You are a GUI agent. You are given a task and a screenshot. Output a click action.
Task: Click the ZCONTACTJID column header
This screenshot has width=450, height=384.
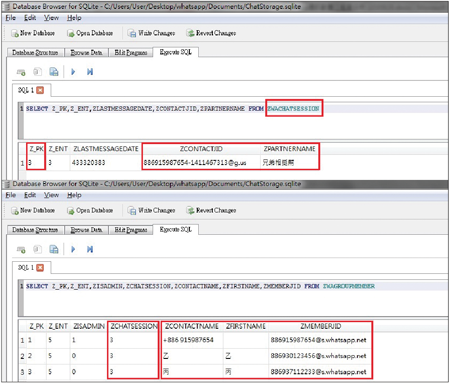click(x=201, y=149)
